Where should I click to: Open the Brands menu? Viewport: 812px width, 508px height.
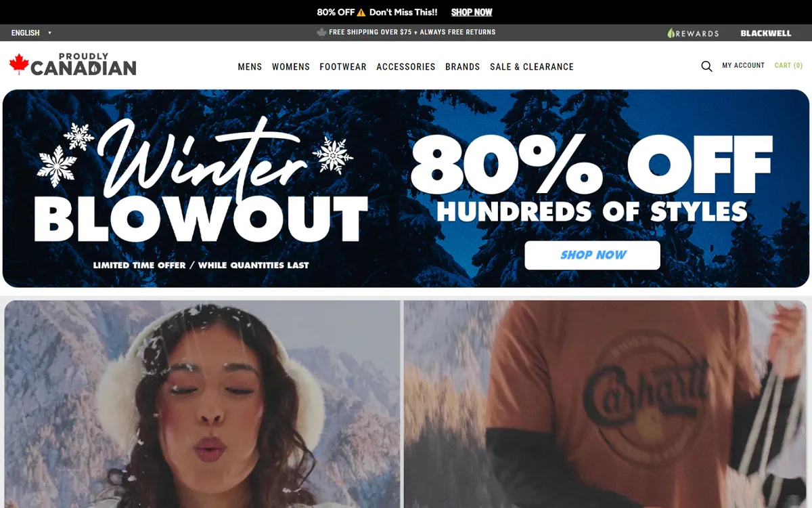463,66
